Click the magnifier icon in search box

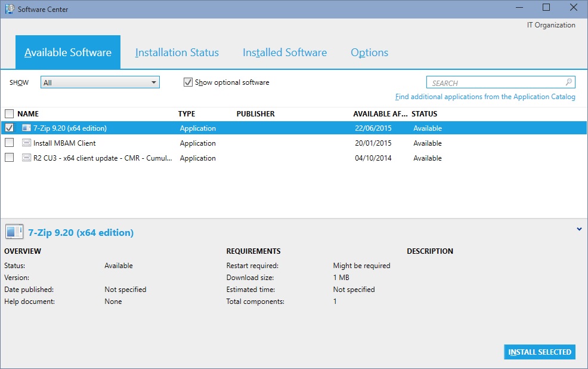569,82
